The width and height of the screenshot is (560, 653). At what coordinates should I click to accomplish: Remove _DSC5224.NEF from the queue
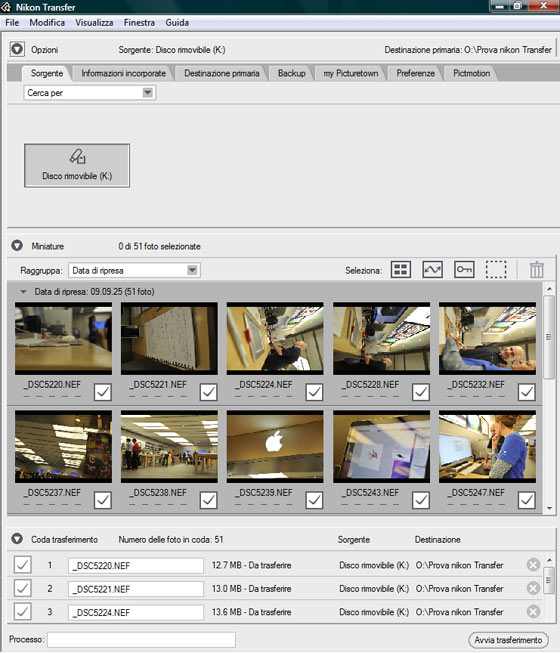(533, 612)
